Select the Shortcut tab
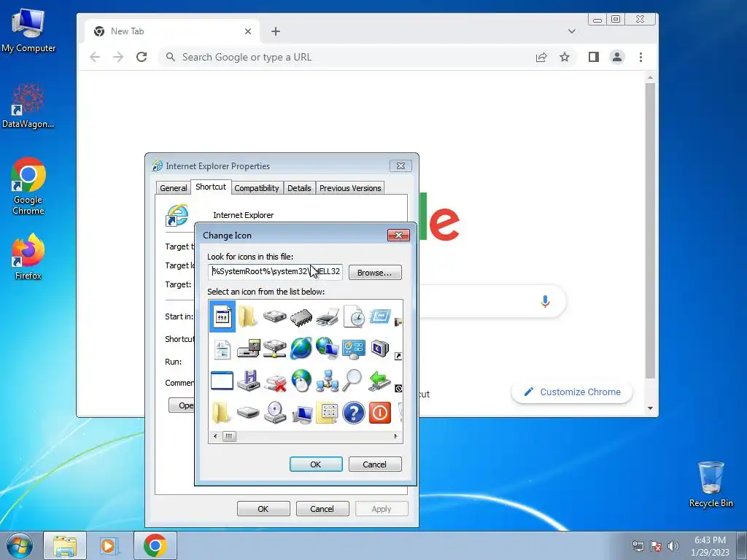 (211, 187)
